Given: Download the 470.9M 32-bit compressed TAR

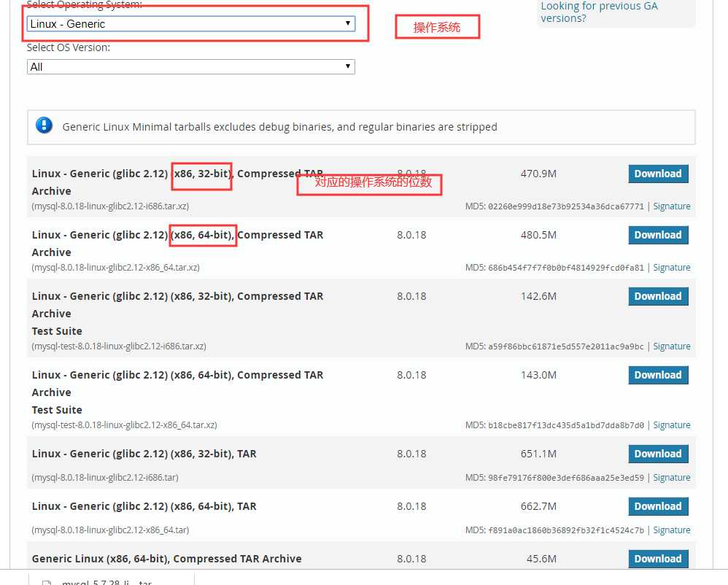Looking at the screenshot, I should (658, 174).
